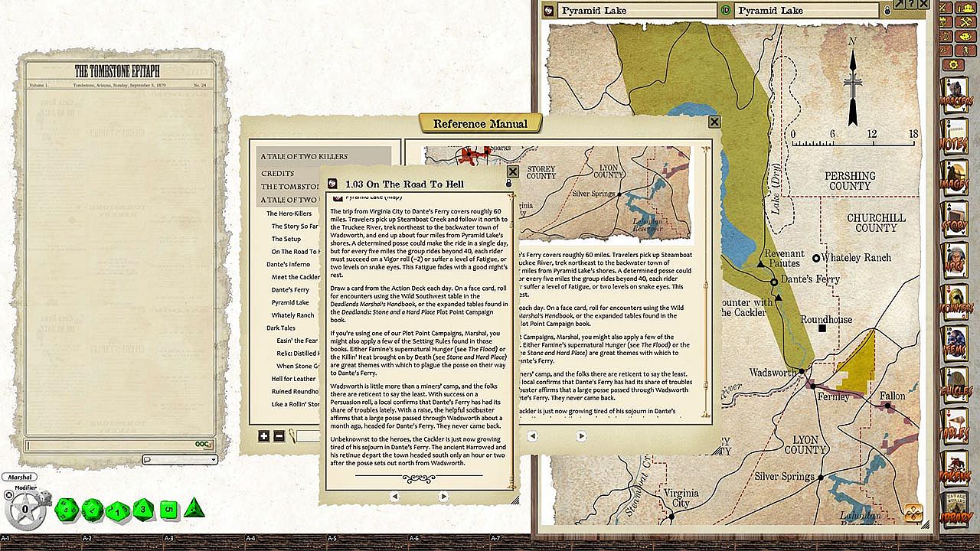Click the Pyramid Lake name field
Viewport: 980px width, 551px height.
(x=637, y=11)
